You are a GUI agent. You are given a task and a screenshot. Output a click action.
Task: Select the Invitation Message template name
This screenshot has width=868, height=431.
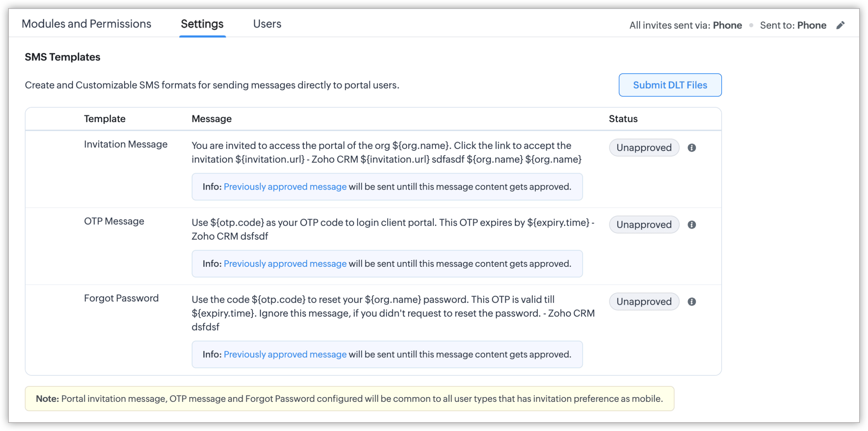click(x=126, y=145)
